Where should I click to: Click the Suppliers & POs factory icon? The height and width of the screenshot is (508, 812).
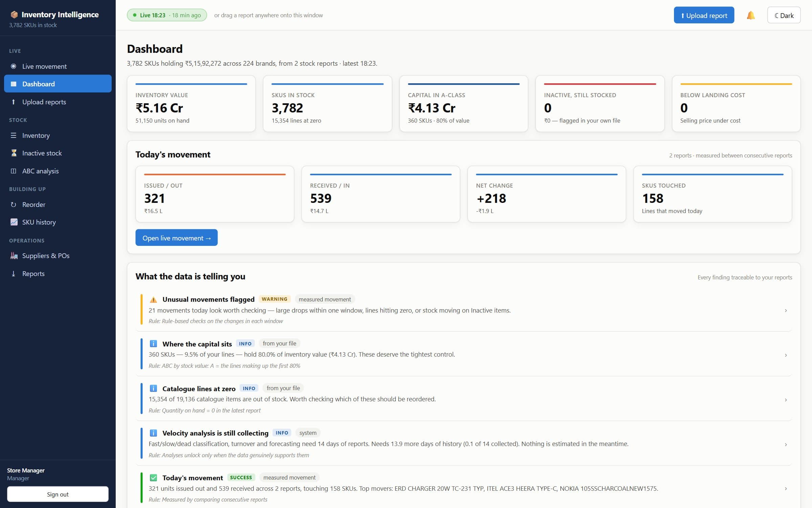(14, 256)
